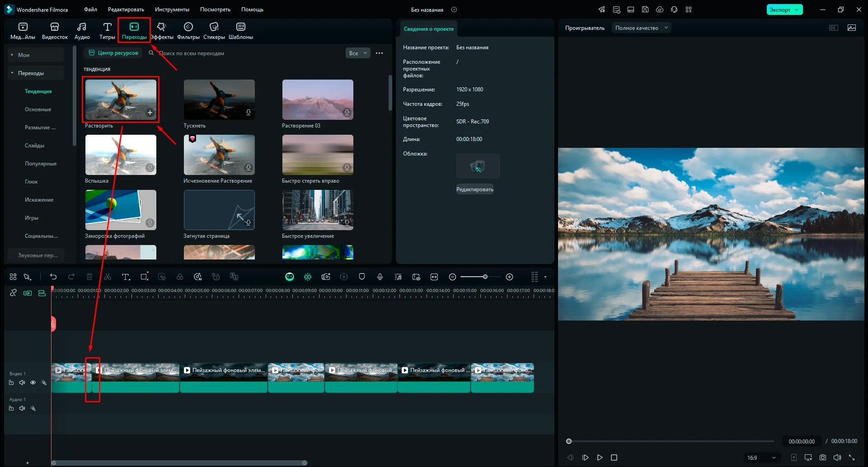
Task: Start voiceover recording with the microphone icon
Action: (x=380, y=277)
